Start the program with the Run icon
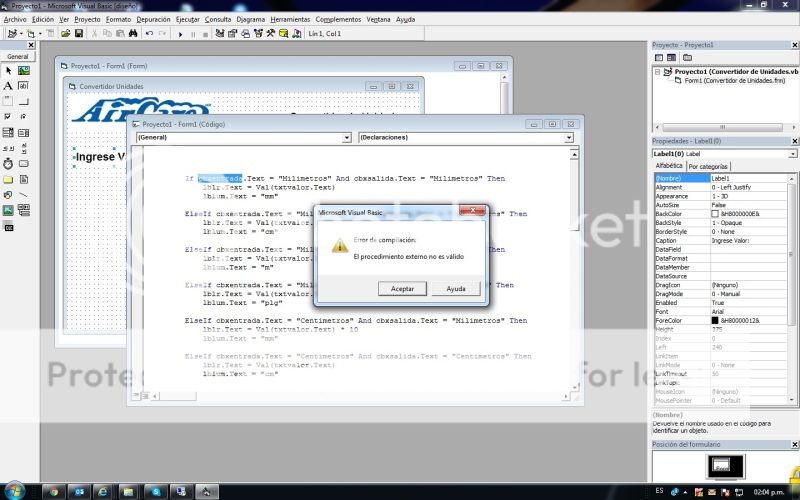 coord(180,34)
